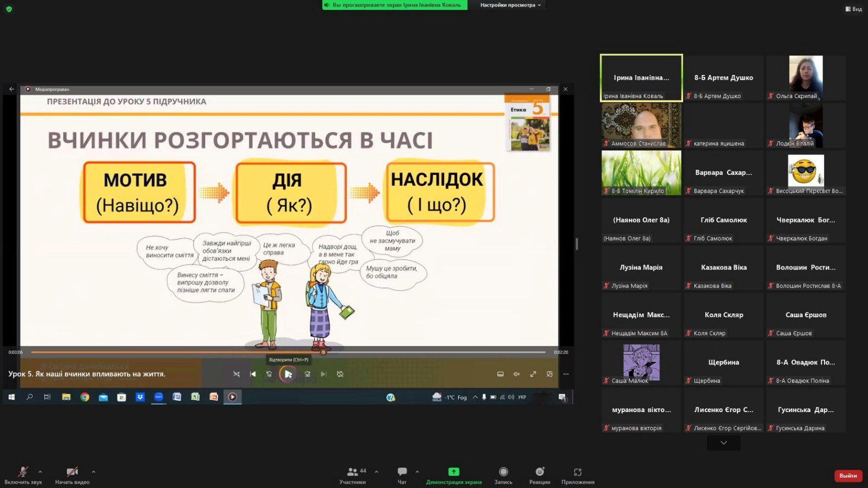Select the Лодкін Віталій video tile
The width and height of the screenshot is (868, 488).
(806, 125)
